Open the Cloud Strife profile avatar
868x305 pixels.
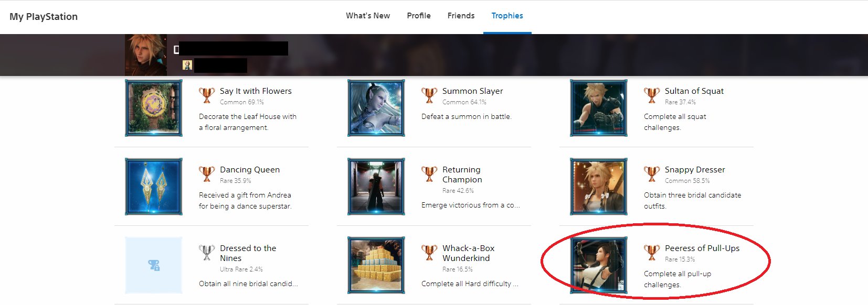146,55
